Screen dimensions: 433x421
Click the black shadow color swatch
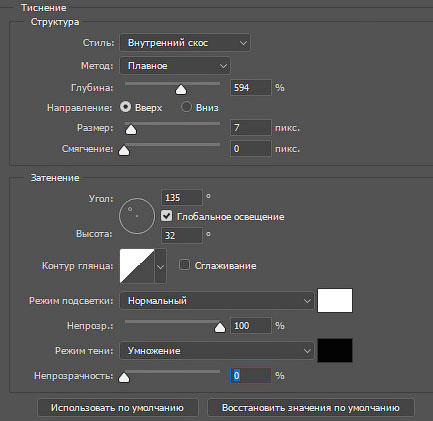click(335, 350)
